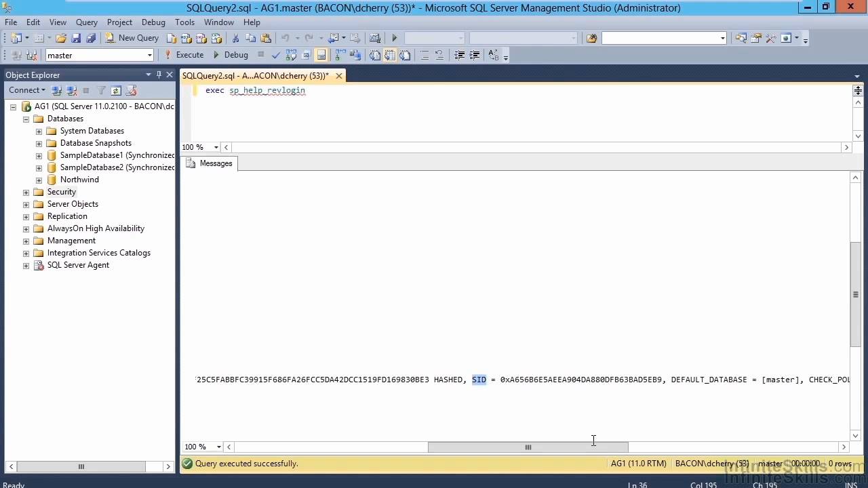The image size is (868, 488).
Task: Pin the Object Explorer panel
Action: point(159,75)
